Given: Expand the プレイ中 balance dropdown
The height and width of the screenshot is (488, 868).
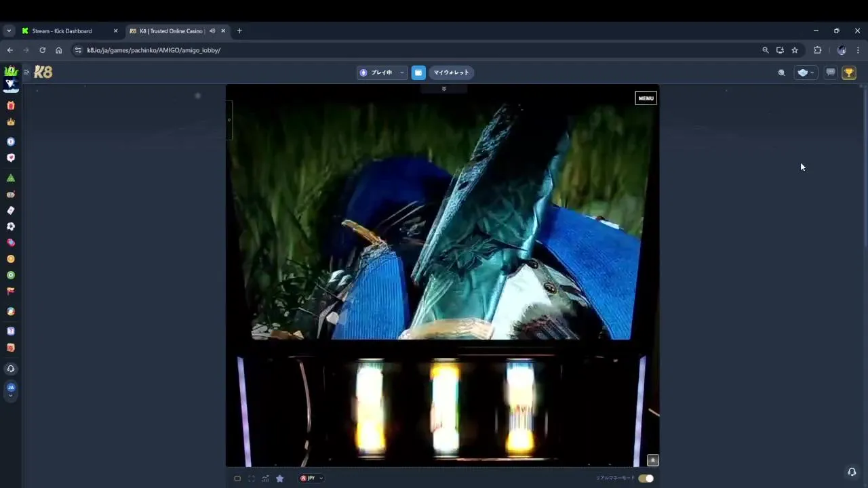Looking at the screenshot, I should (382, 73).
